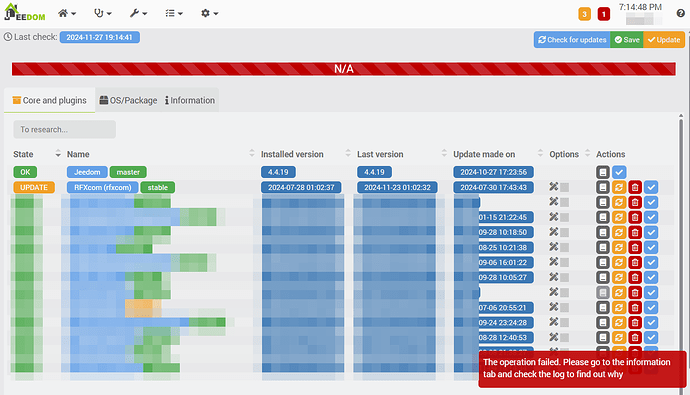Open the orange 3 notifications badge
The height and width of the screenshot is (395, 690).
click(584, 14)
